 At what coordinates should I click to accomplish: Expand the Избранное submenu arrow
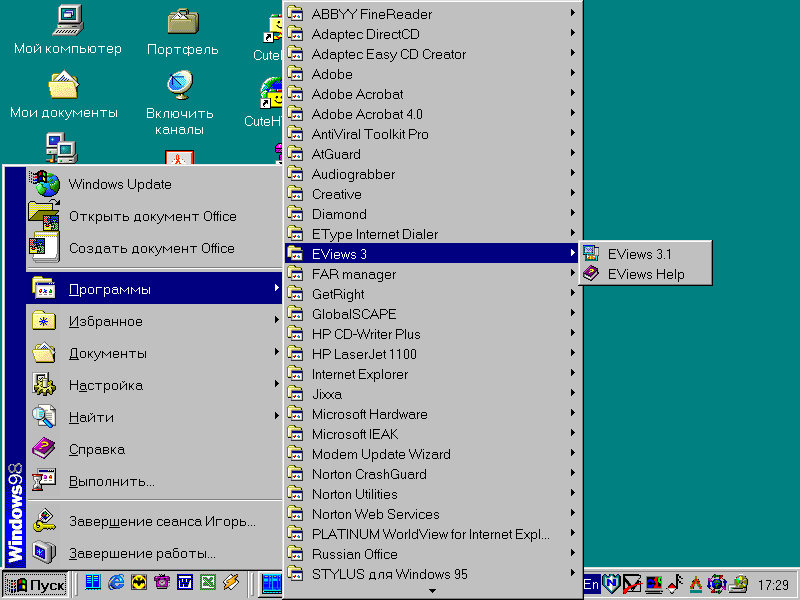pyautogui.click(x=276, y=320)
